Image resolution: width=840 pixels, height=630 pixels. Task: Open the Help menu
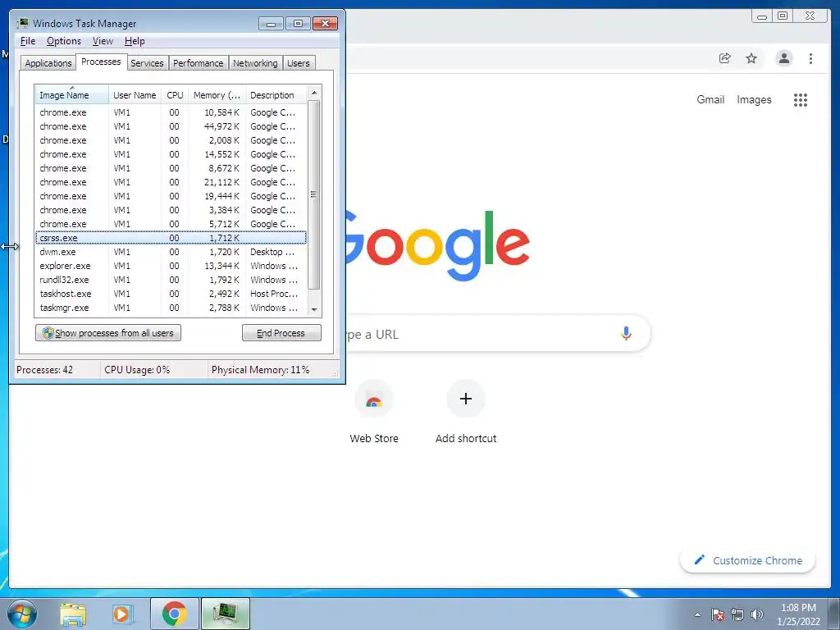point(135,41)
